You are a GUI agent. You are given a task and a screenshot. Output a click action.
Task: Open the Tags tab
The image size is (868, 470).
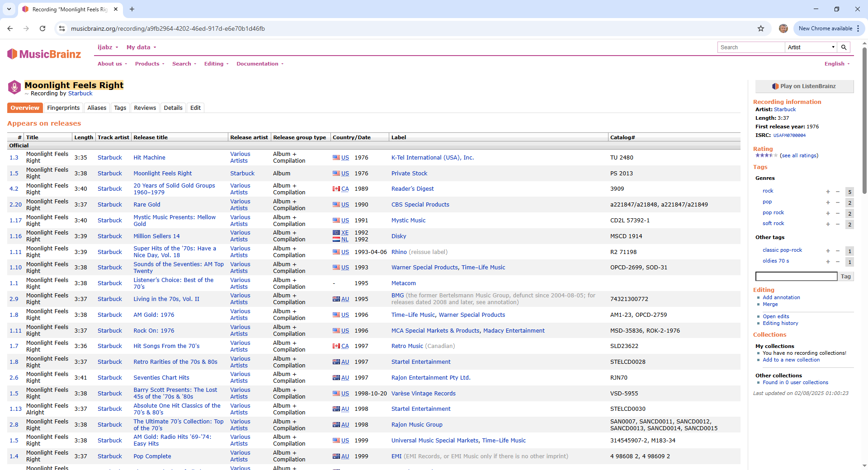(x=120, y=108)
